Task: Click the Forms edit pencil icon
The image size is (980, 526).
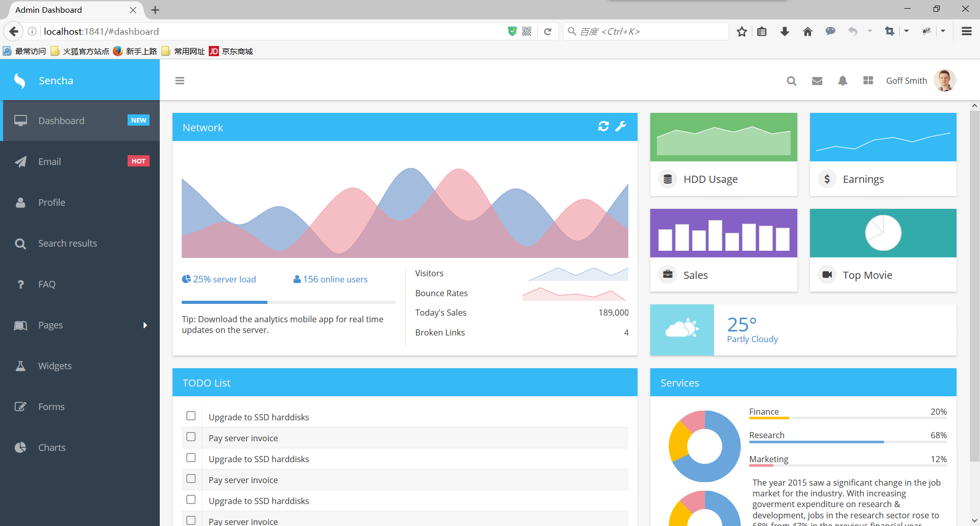Action: pyautogui.click(x=20, y=407)
